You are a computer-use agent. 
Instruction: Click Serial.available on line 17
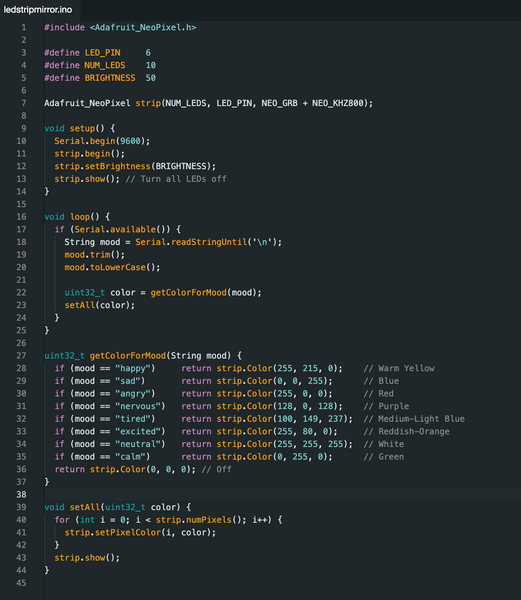pos(115,230)
